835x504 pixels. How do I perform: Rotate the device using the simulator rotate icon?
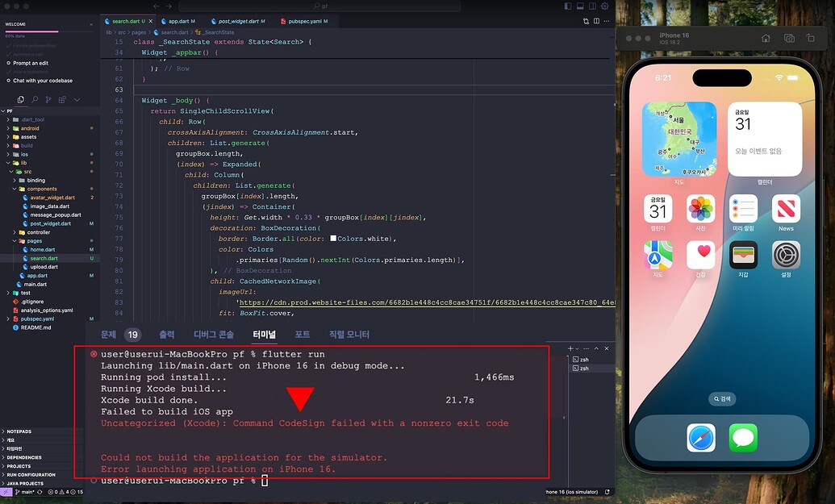pos(809,38)
